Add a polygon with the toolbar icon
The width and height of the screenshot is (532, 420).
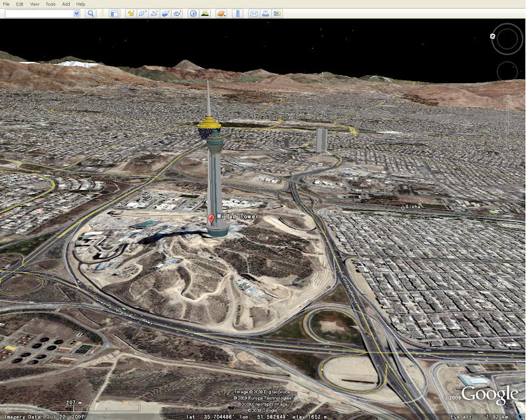[142, 13]
